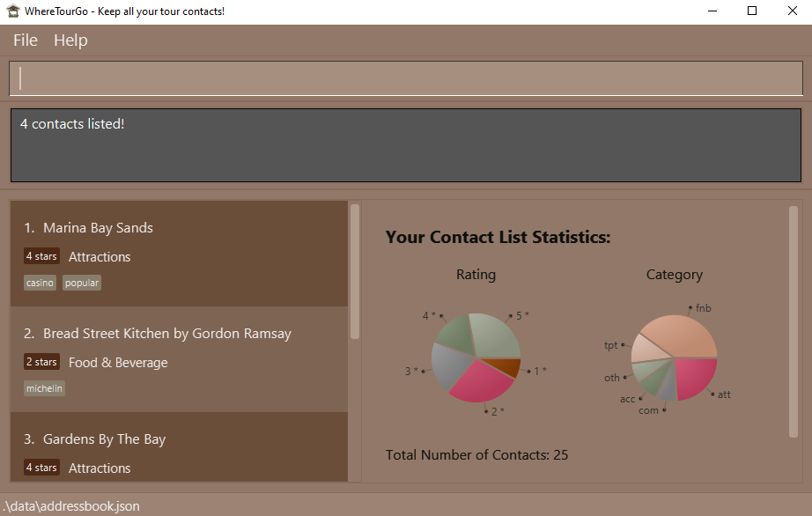Click the '4 contacts listed!' result display box

[x=405, y=145]
